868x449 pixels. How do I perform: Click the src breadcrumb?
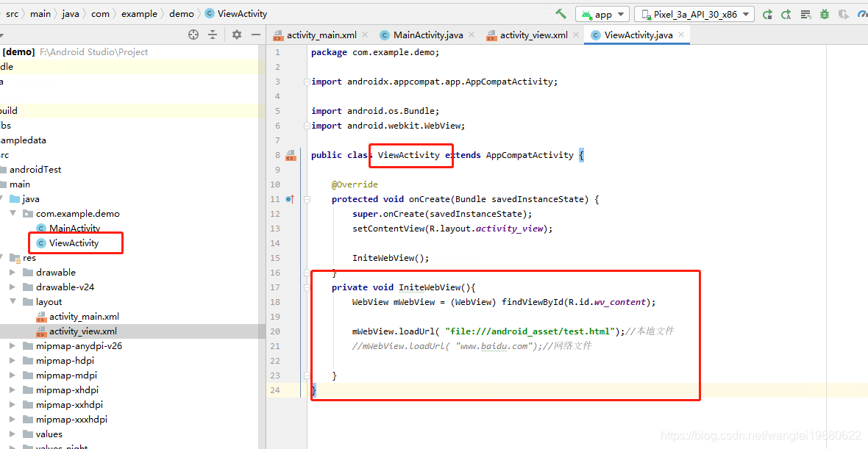click(13, 14)
